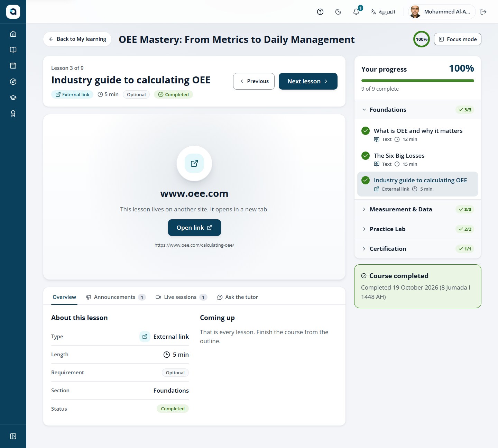This screenshot has height=448, width=498.
Task: Select Industry guide to calculating OEE in outline
Action: tap(418, 184)
